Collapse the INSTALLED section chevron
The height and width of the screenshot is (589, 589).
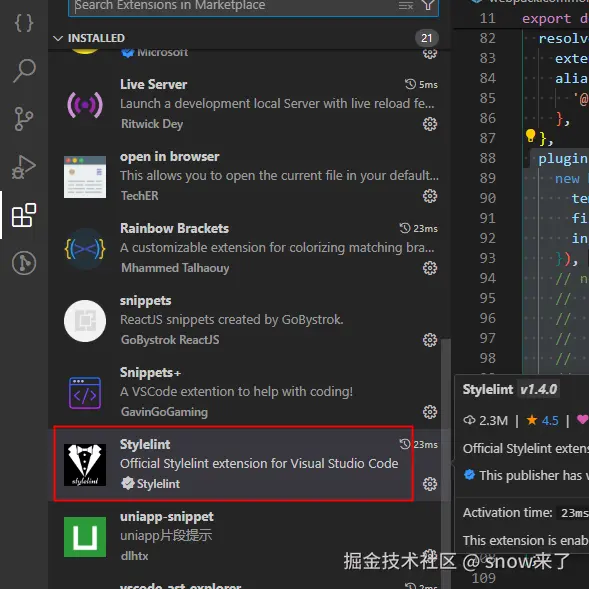point(58,38)
